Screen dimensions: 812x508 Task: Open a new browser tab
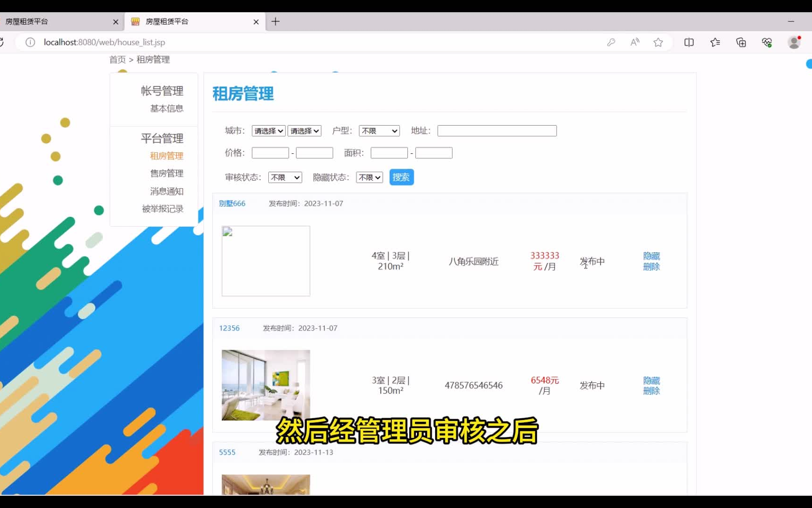point(275,22)
